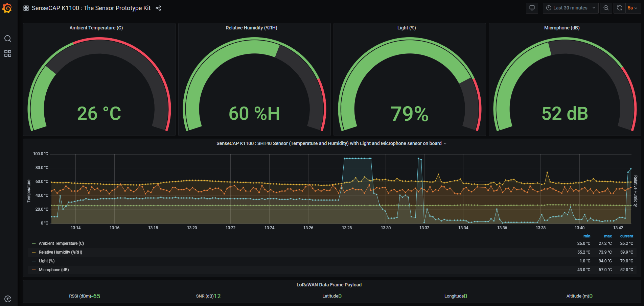Click the Microphone (dB) gauge panel title
Viewport: 644px width, 306px height.
click(x=562, y=28)
